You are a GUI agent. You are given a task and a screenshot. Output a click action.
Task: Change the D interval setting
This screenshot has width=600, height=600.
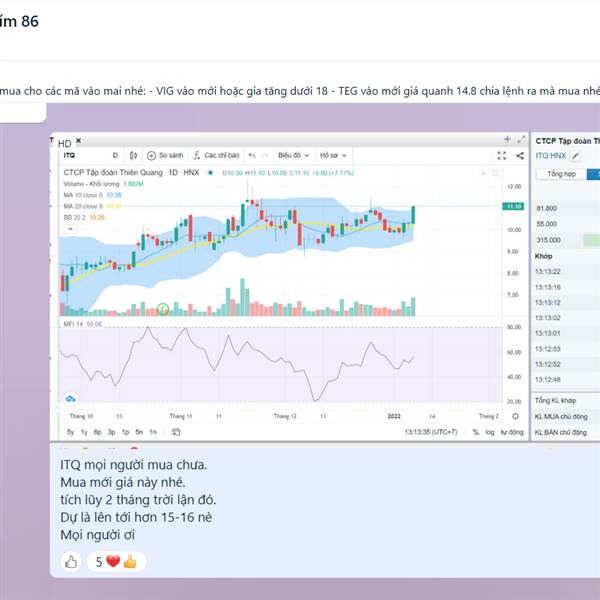115,155
